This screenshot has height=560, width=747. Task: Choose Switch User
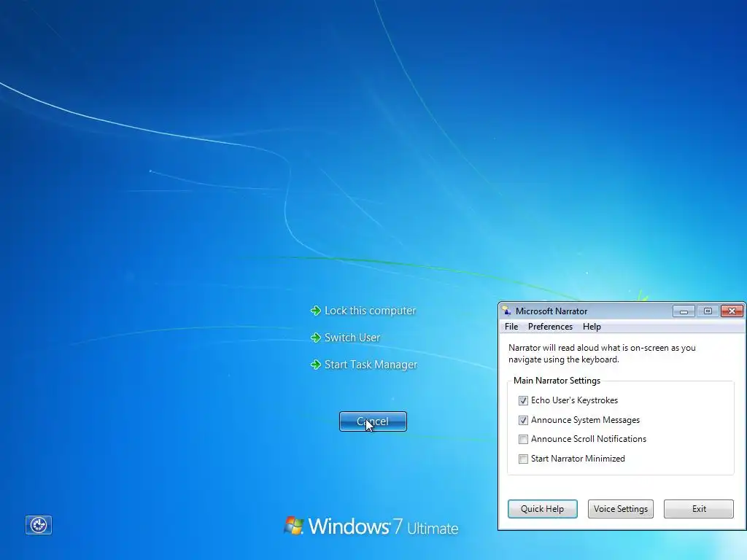coord(352,338)
